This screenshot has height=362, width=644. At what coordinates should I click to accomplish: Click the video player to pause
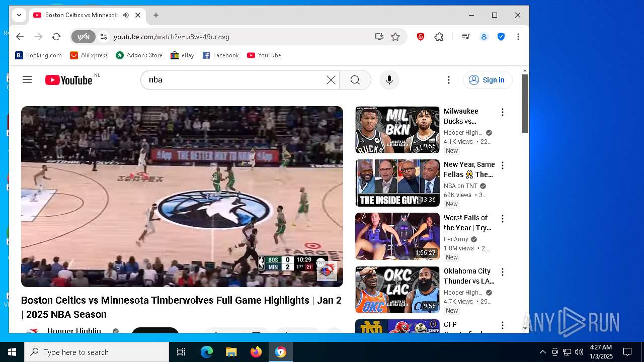point(182,197)
